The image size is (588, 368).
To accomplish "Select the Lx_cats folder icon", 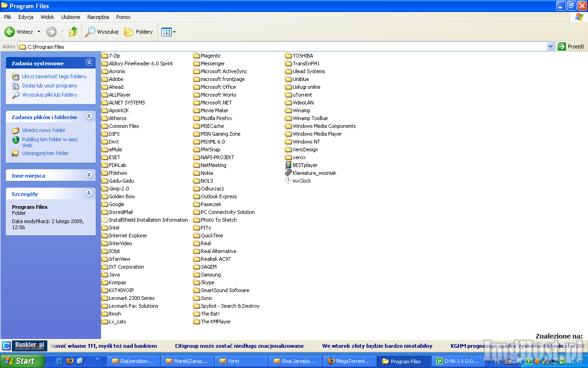I will (105, 322).
